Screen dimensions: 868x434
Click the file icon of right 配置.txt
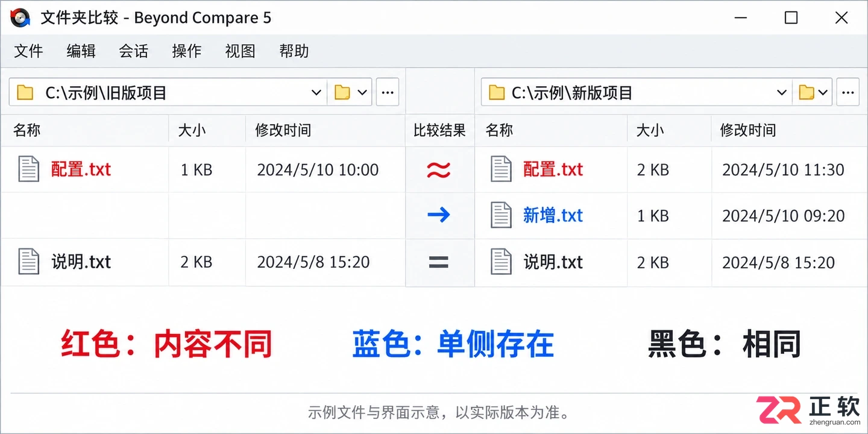501,169
